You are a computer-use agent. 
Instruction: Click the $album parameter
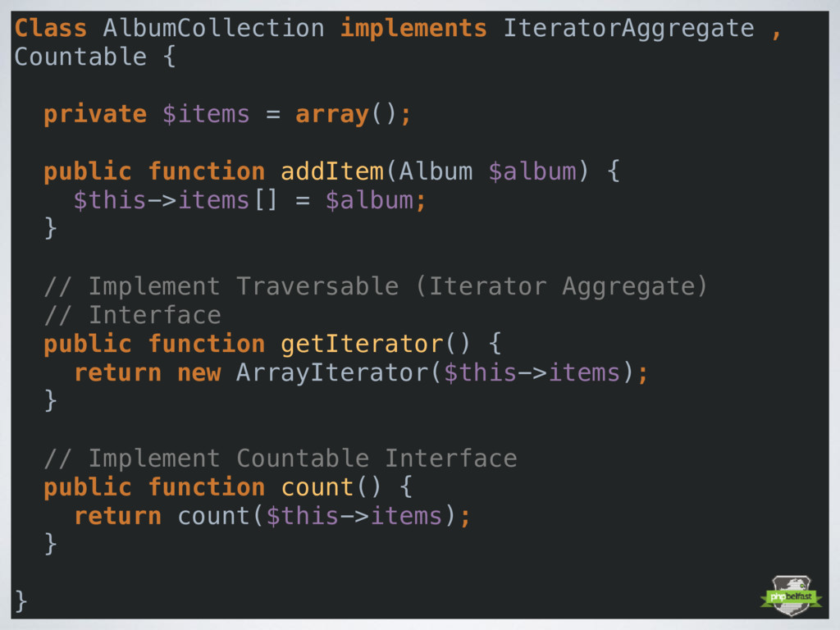[x=532, y=171]
